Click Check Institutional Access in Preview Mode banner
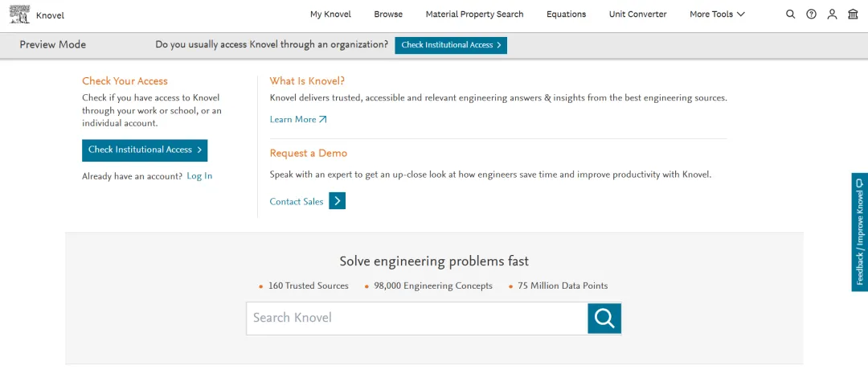The height and width of the screenshot is (370, 868). (451, 45)
